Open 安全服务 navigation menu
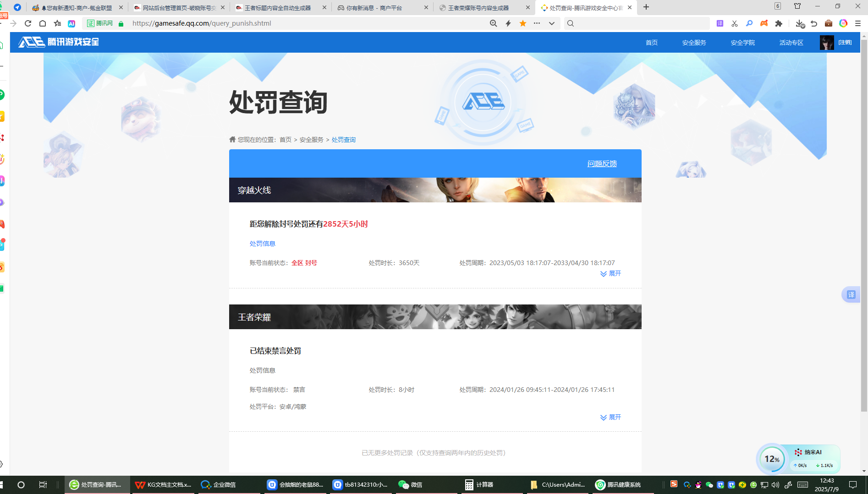 694,43
